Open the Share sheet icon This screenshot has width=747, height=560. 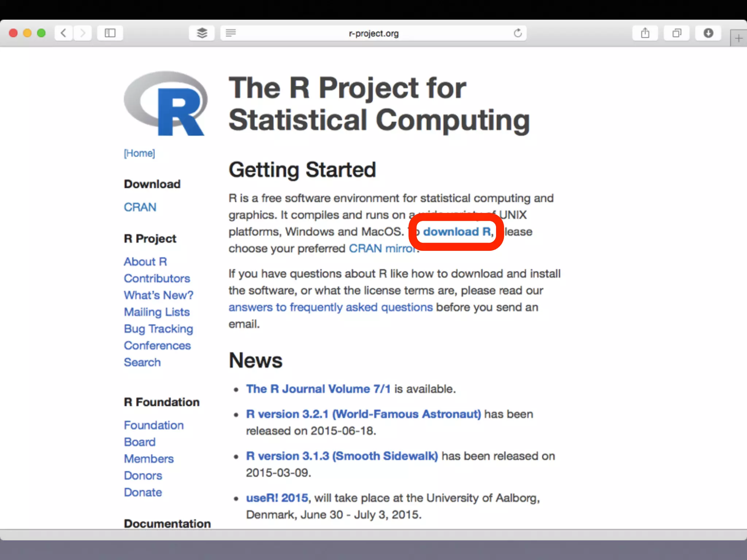point(645,33)
